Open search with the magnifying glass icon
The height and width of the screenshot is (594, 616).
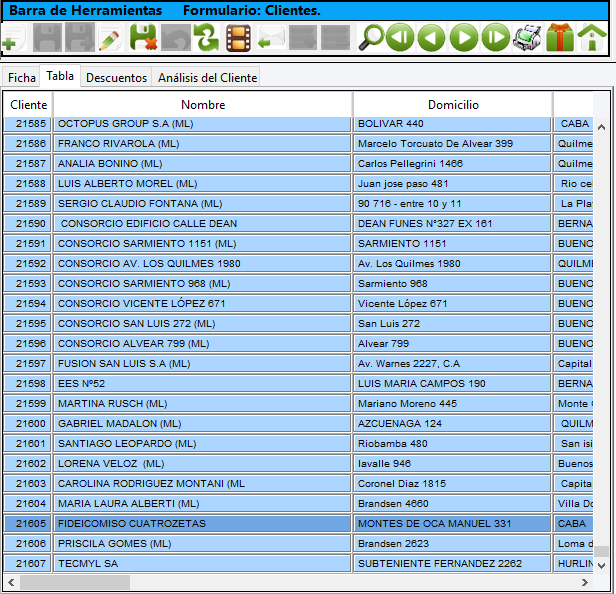(371, 39)
